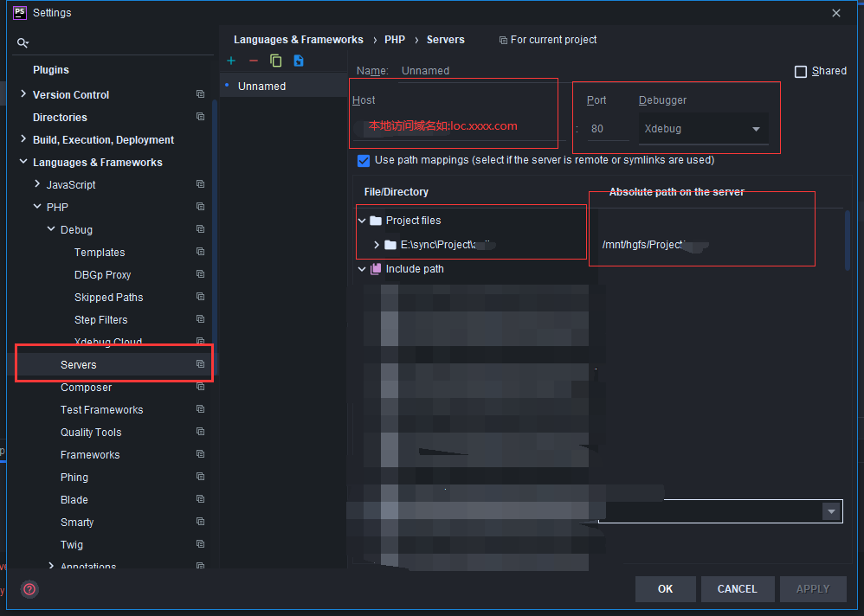Click project-level icon beside Blade

pos(201,499)
